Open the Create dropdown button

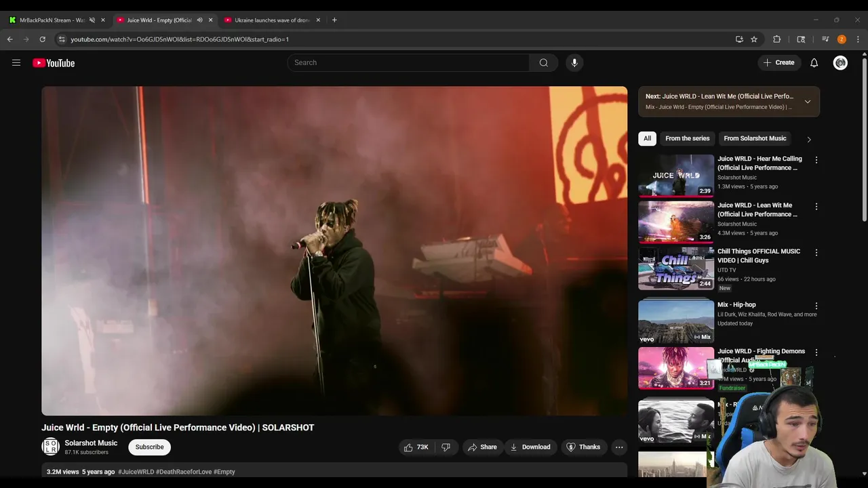pyautogui.click(x=778, y=62)
